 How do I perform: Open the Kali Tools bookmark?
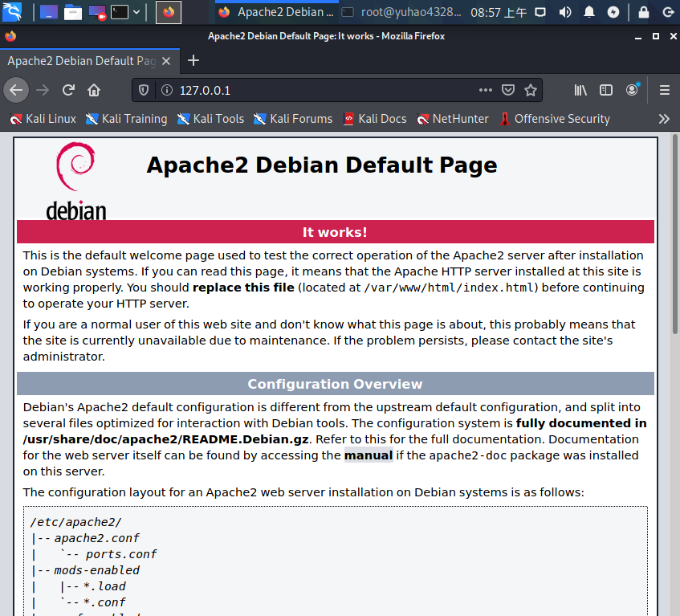210,119
